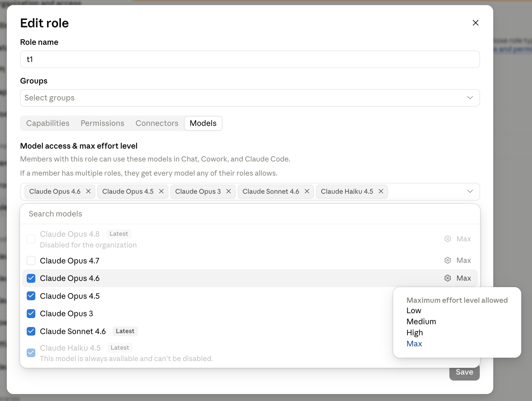Switch to the Connectors tab
532x401 pixels.
[x=157, y=123]
